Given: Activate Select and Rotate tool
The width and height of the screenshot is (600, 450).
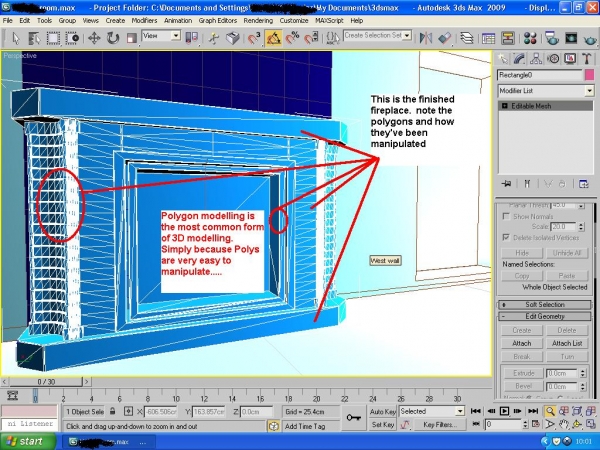Looking at the screenshot, I should (112, 38).
